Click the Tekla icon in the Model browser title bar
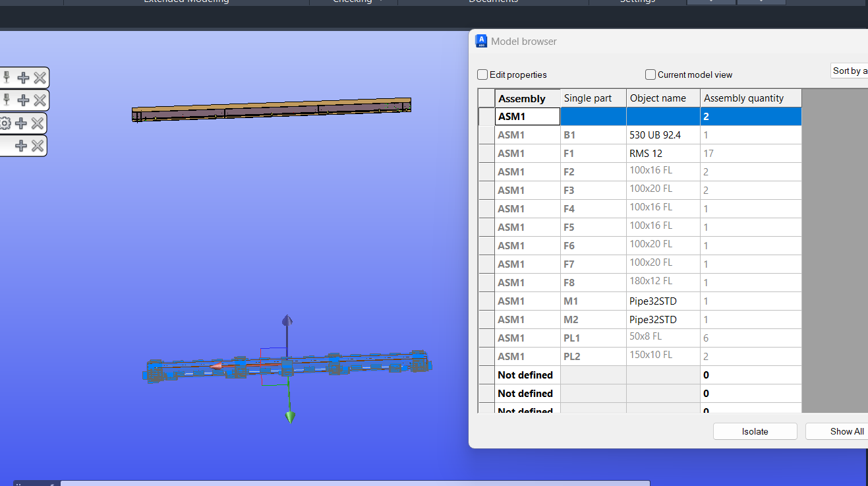This screenshot has height=486, width=868. point(481,40)
